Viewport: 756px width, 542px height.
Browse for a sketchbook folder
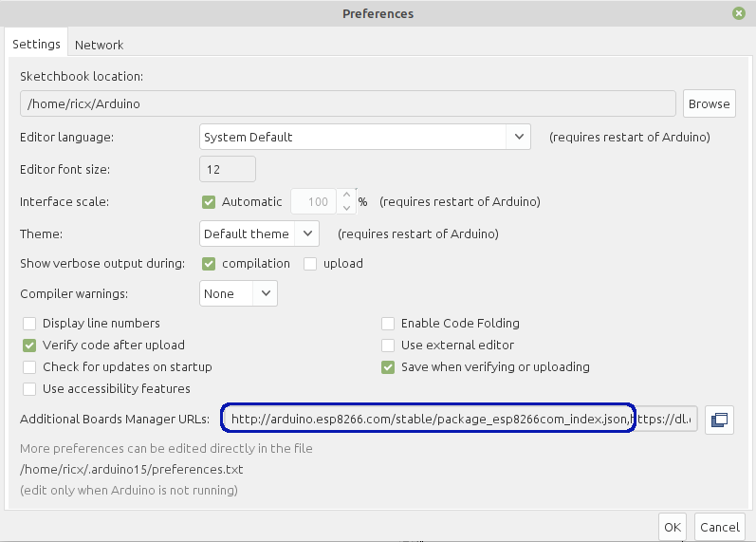(x=709, y=103)
